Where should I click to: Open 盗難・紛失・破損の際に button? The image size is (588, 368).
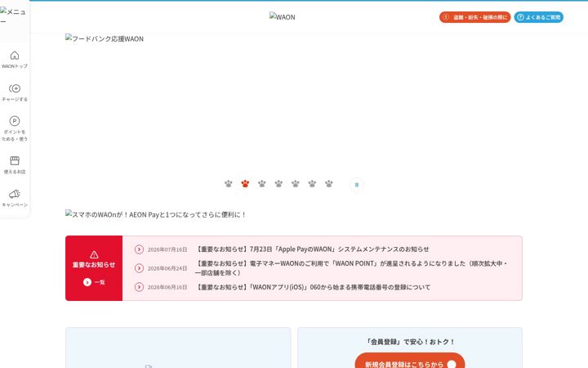(474, 17)
